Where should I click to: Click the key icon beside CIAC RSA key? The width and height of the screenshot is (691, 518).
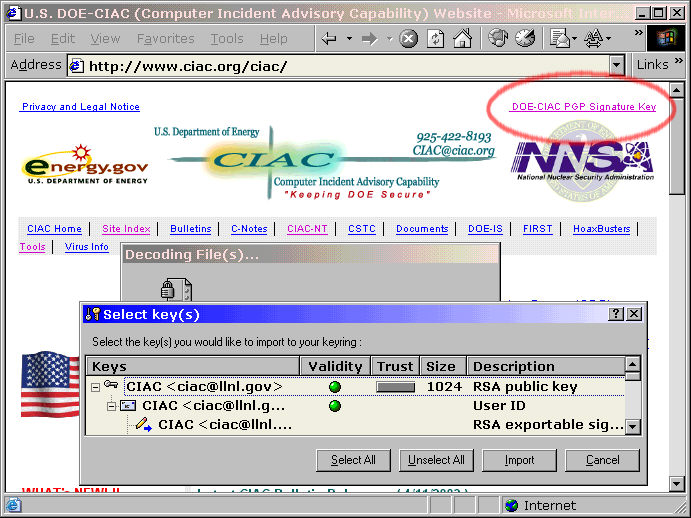(x=111, y=385)
